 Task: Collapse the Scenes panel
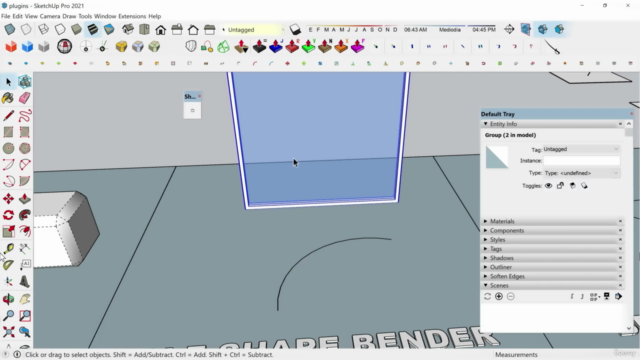[553, 286]
